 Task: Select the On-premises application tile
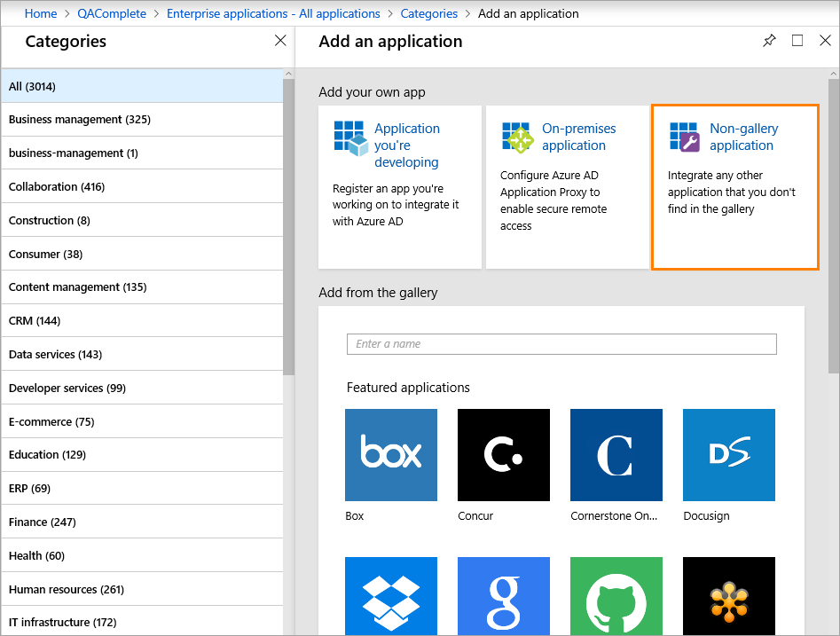click(567, 186)
